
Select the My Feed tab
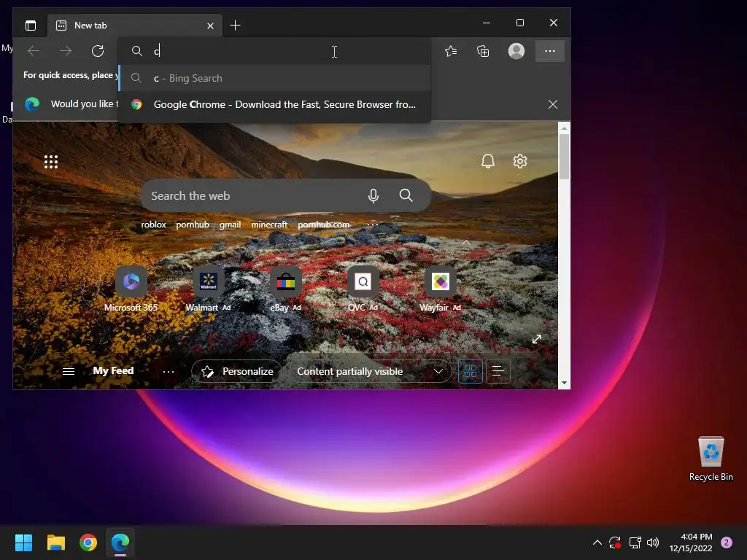(113, 371)
